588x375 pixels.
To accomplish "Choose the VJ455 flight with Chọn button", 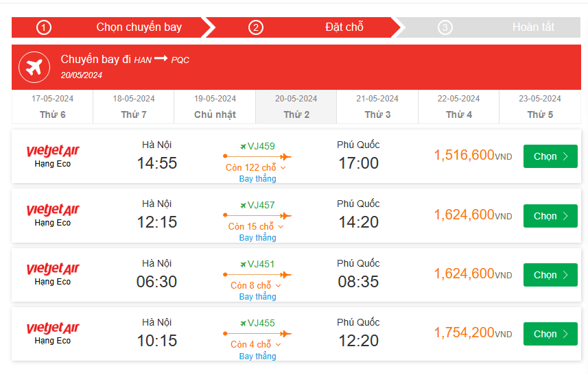I will coord(550,334).
